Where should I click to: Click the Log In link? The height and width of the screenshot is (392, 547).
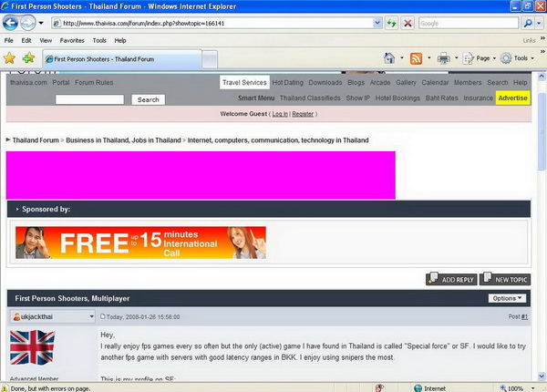click(280, 114)
